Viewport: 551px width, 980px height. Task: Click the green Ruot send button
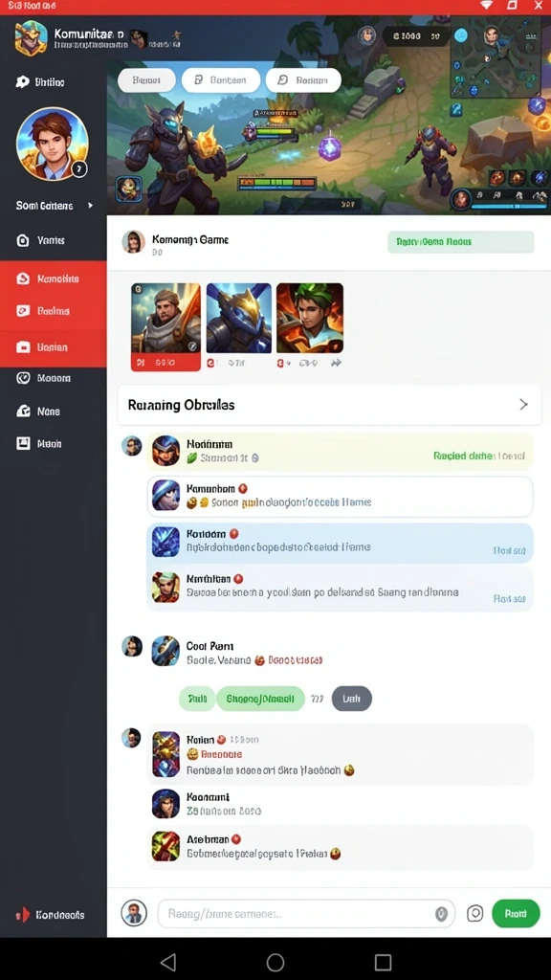click(516, 913)
